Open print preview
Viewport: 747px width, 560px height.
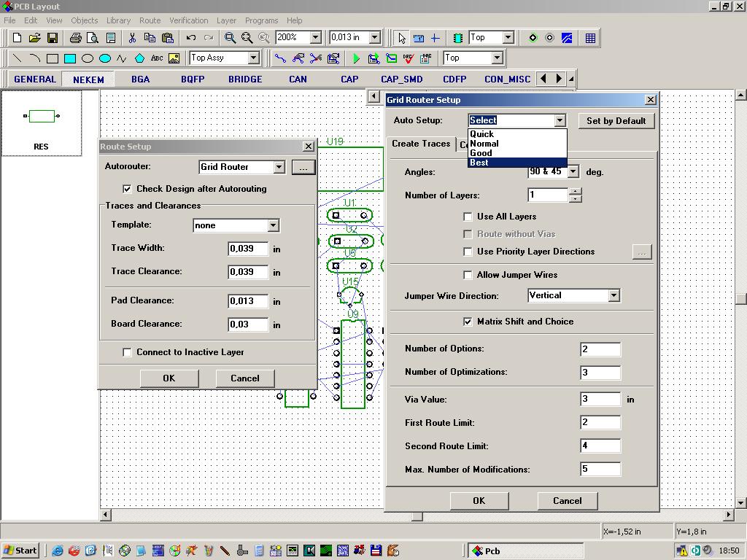coord(93,38)
